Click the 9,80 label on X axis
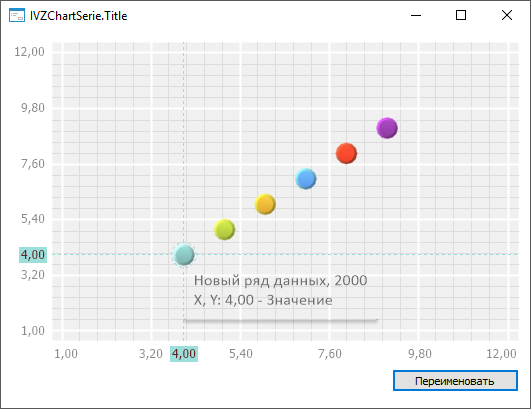 pos(420,354)
